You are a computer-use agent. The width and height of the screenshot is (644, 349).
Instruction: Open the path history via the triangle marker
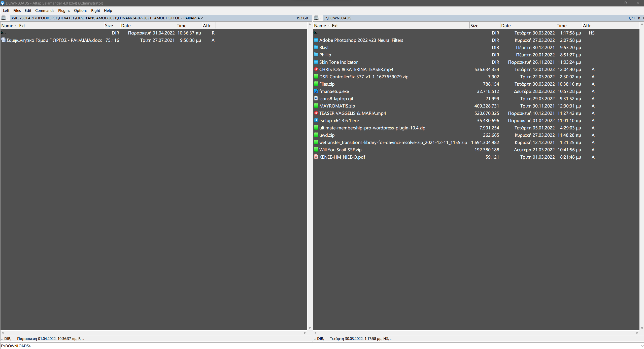click(x=202, y=18)
